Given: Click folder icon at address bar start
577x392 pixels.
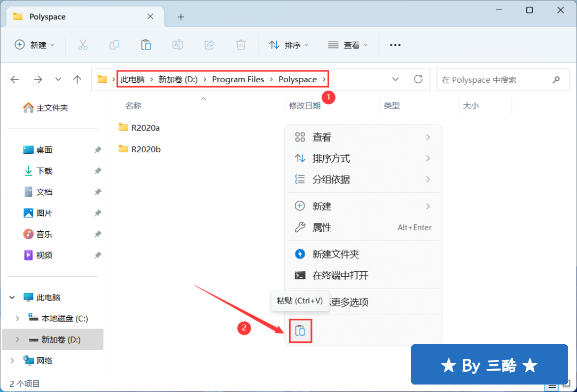Looking at the screenshot, I should (x=102, y=79).
